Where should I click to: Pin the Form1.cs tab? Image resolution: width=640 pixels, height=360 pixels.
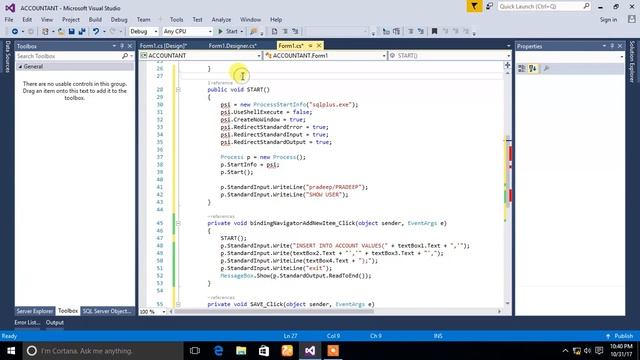(x=310, y=46)
